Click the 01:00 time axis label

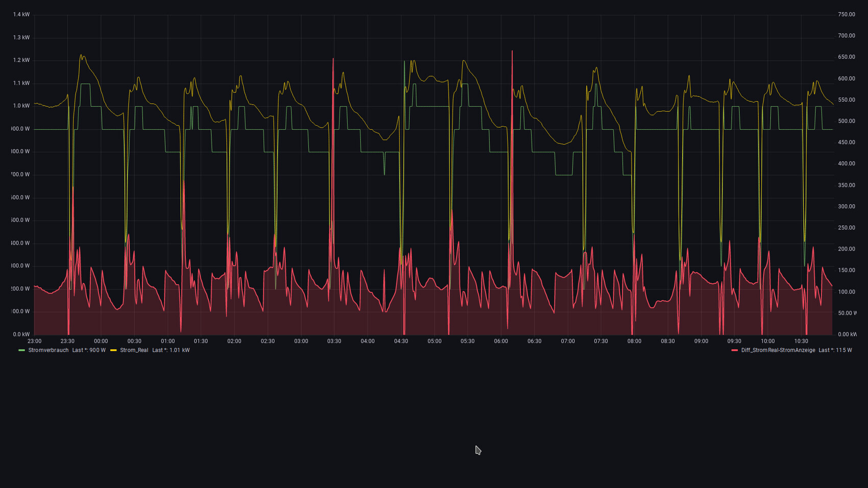167,341
